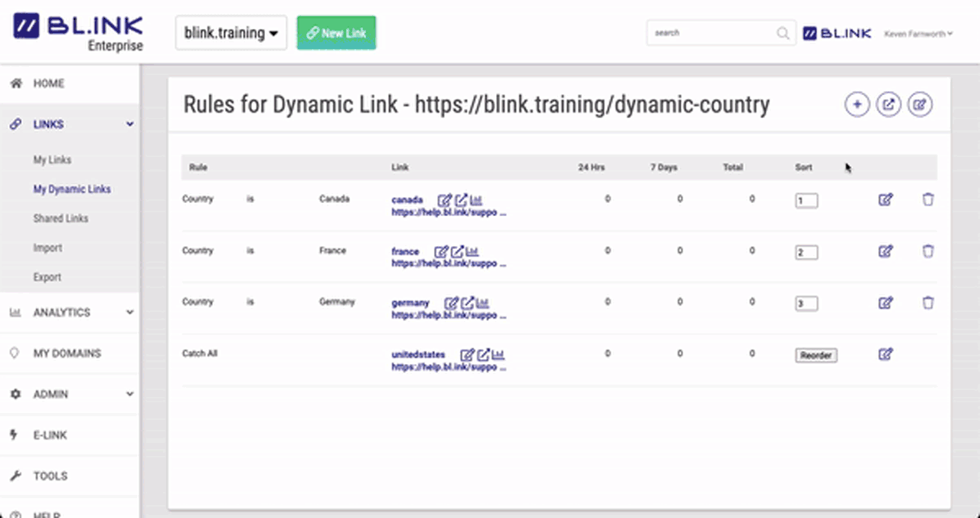The image size is (980, 518).
Task: Click the Germany country value
Action: point(337,302)
